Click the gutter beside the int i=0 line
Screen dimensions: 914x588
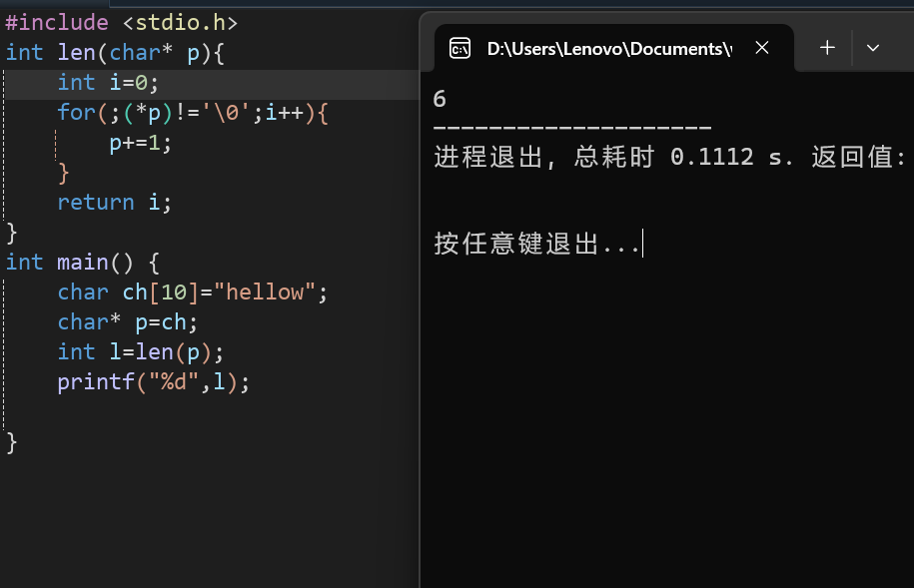(15, 82)
